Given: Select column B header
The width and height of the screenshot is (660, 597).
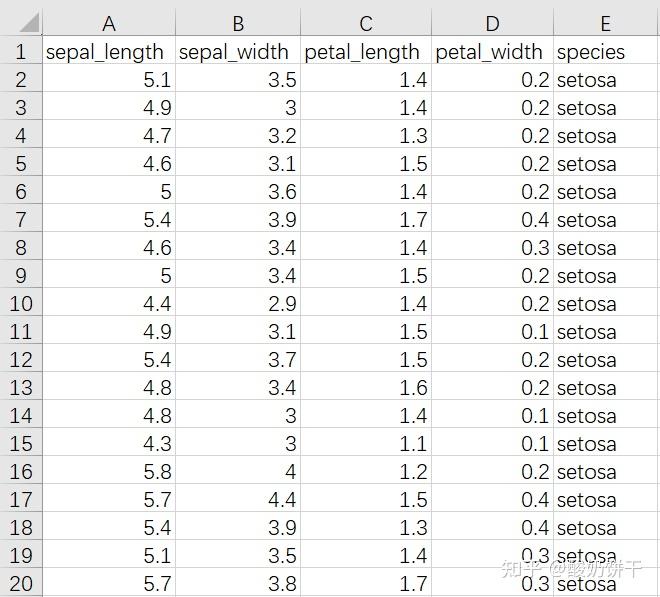Looking at the screenshot, I should (x=238, y=22).
